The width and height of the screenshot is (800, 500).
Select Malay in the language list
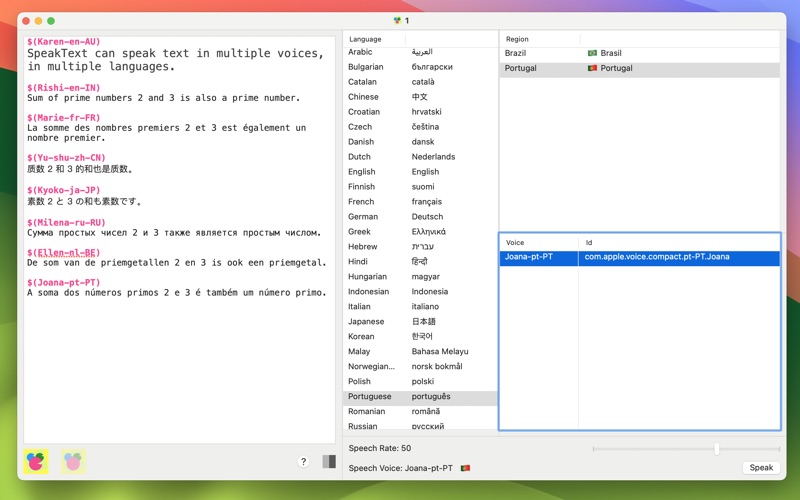coord(420,352)
